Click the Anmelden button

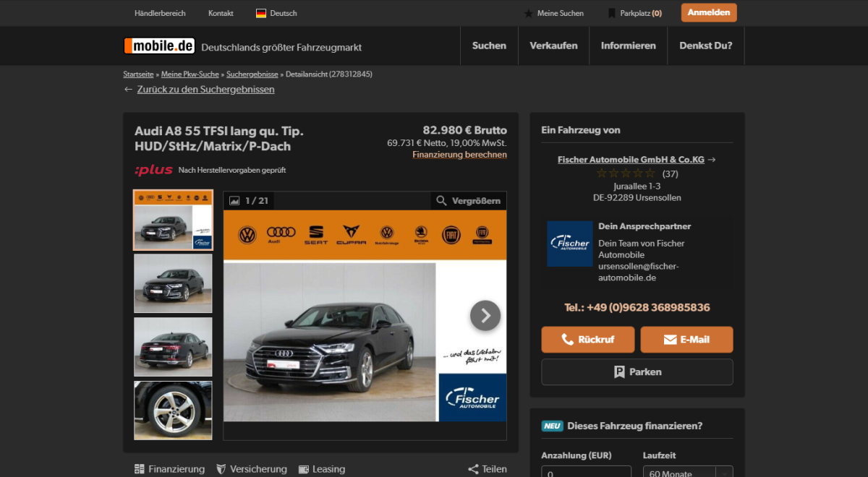click(x=709, y=13)
